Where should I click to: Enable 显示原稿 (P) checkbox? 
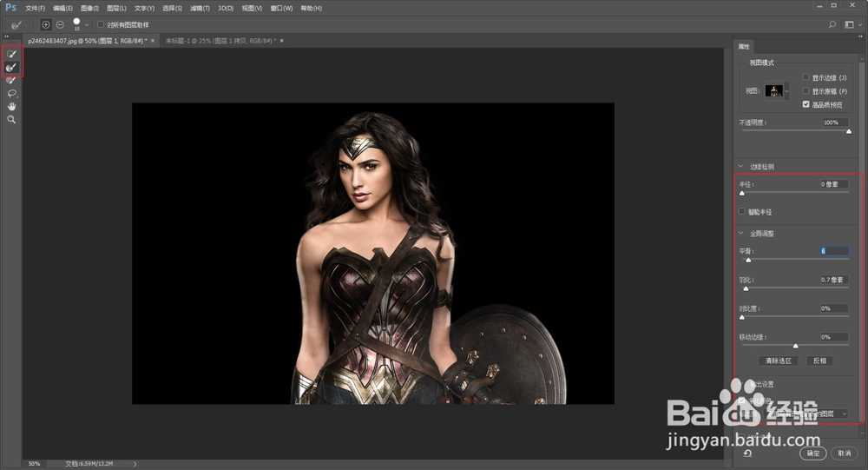(x=806, y=90)
